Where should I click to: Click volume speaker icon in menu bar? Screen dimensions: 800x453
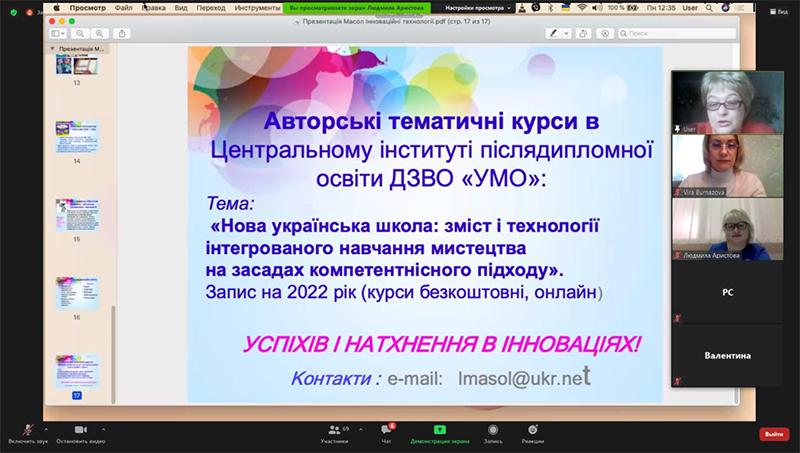click(x=597, y=8)
